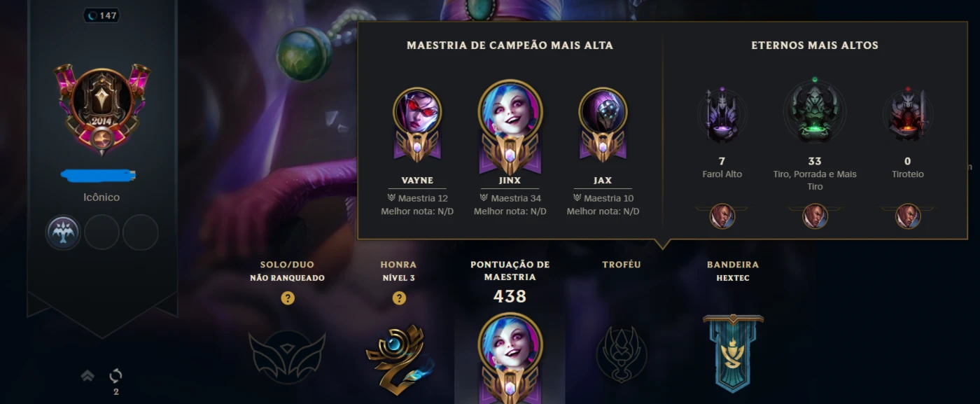The image size is (980, 404).
Task: Open the Pontuação de Maestria Jinx crest
Action: coord(510,358)
